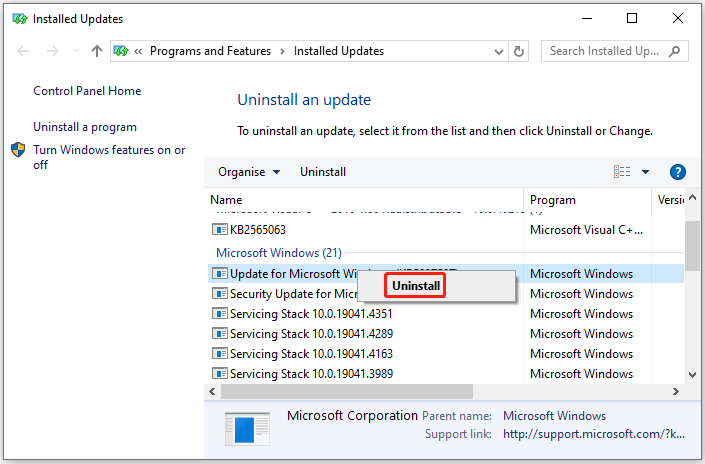Open the support.microsoft.com support link
Image resolution: width=705 pixels, height=464 pixels.
click(594, 434)
